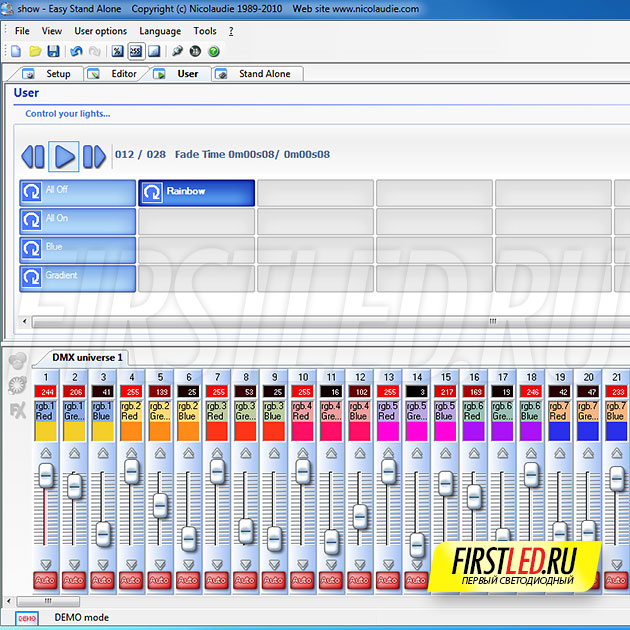The width and height of the screenshot is (630, 630).
Task: Trigger the Rainbow scene button
Action: tap(197, 192)
